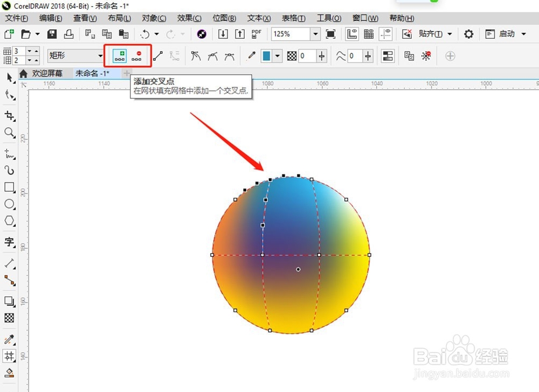Open the 效果 menu
539x392 pixels.
coord(189,18)
